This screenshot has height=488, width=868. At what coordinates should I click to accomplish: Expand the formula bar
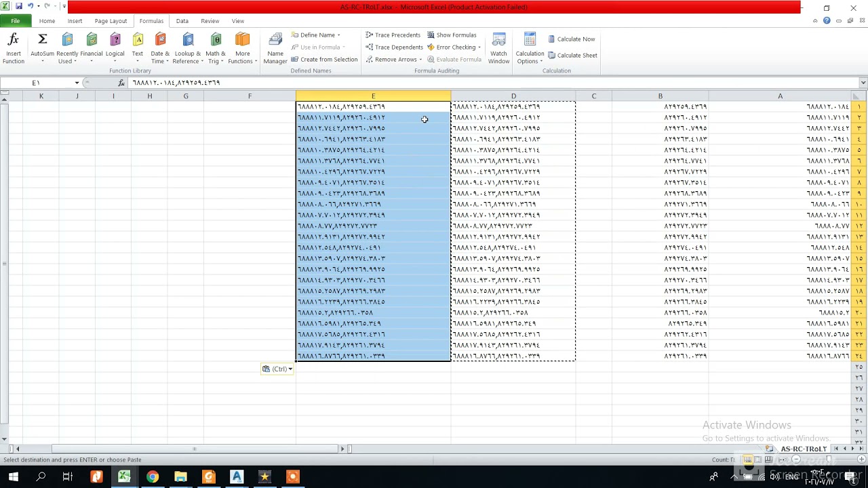(x=863, y=83)
